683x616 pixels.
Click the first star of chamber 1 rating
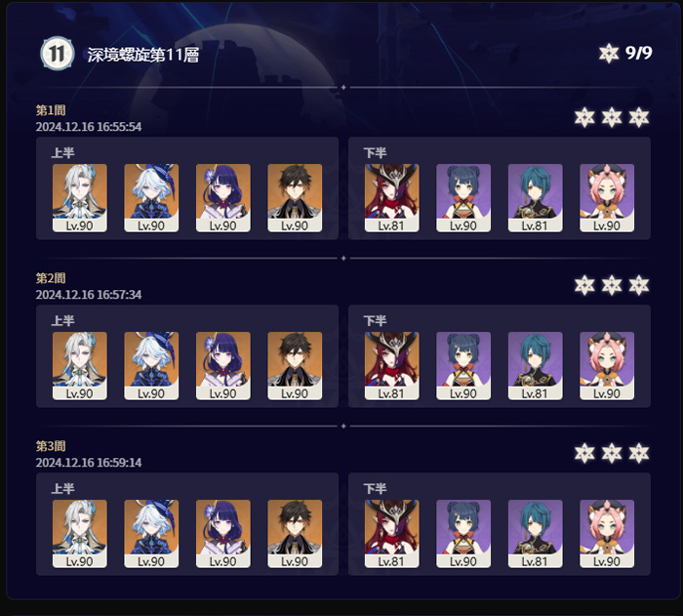click(x=584, y=117)
